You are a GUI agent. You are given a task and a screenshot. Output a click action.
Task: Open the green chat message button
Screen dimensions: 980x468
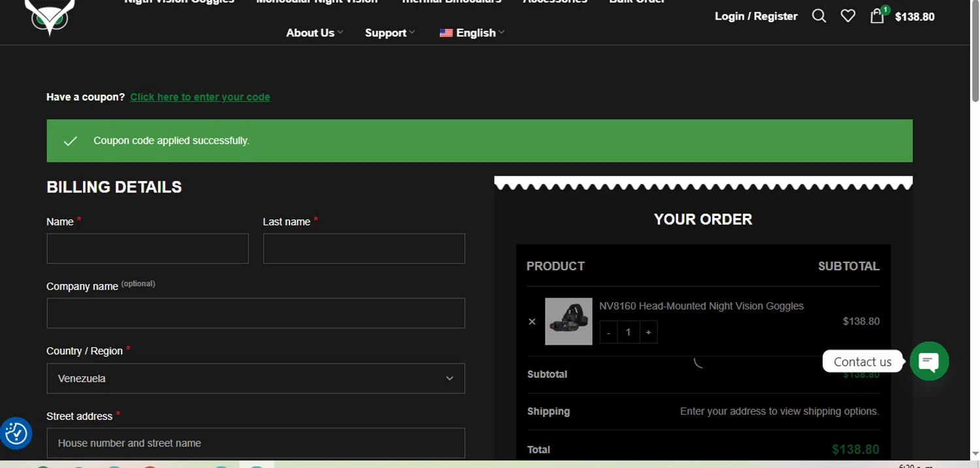(x=929, y=361)
